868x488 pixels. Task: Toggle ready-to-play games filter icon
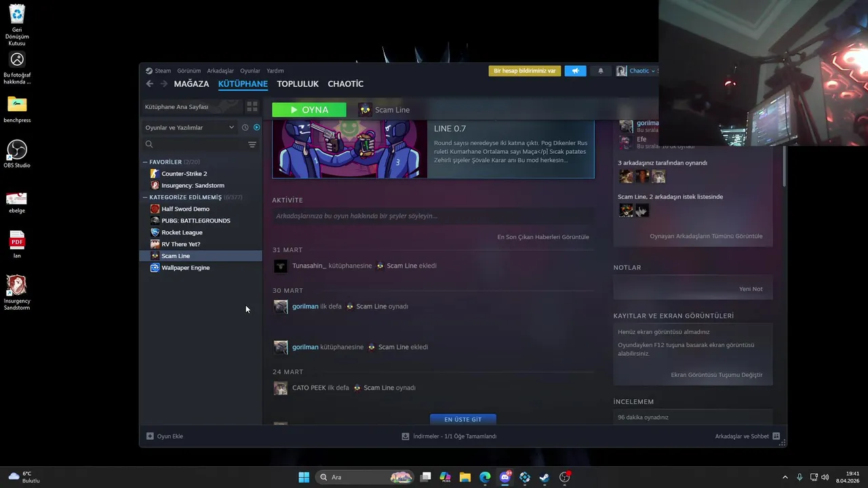click(x=256, y=127)
